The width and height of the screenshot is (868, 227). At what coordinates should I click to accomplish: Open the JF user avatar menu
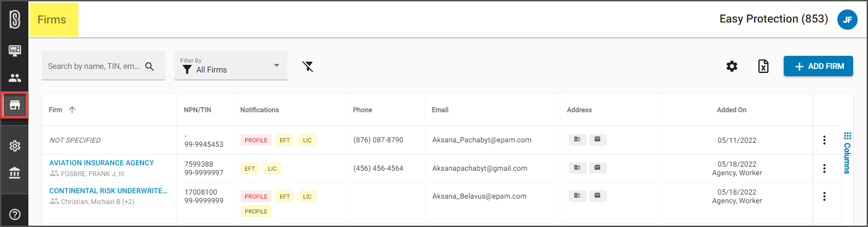click(847, 19)
